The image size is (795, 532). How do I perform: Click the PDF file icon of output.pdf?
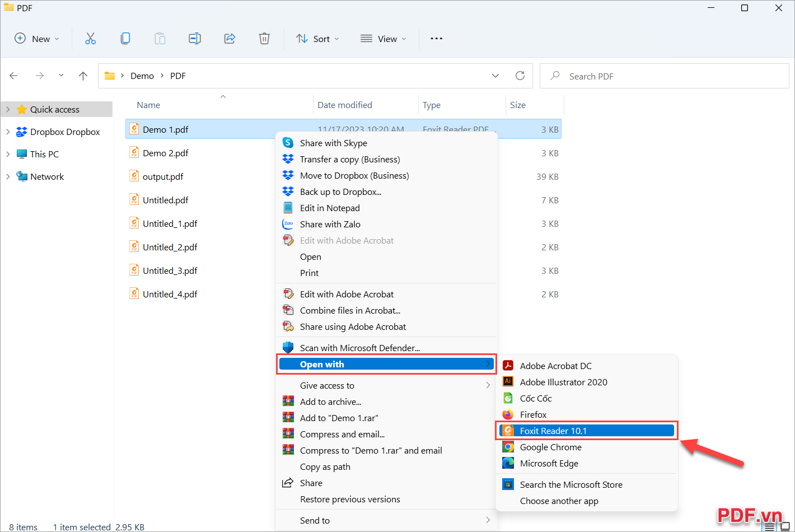click(134, 176)
